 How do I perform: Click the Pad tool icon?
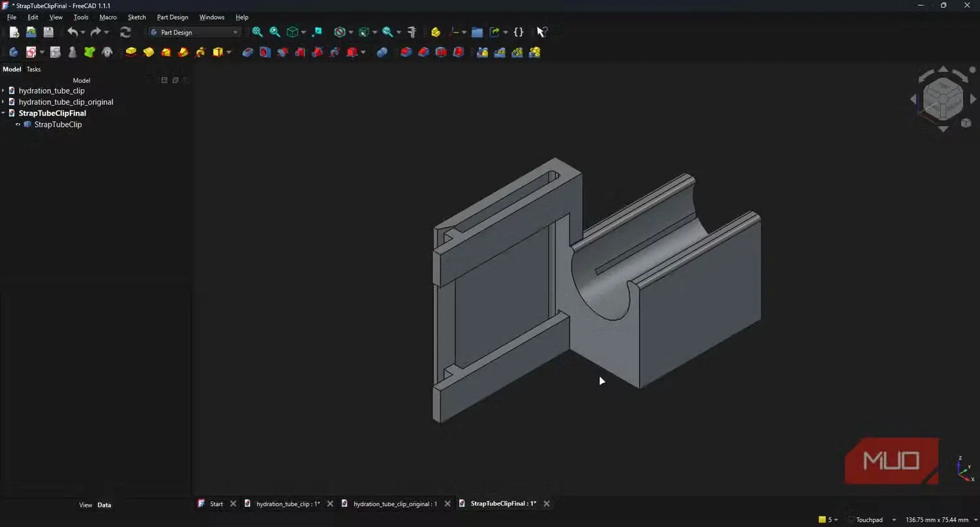tap(131, 52)
